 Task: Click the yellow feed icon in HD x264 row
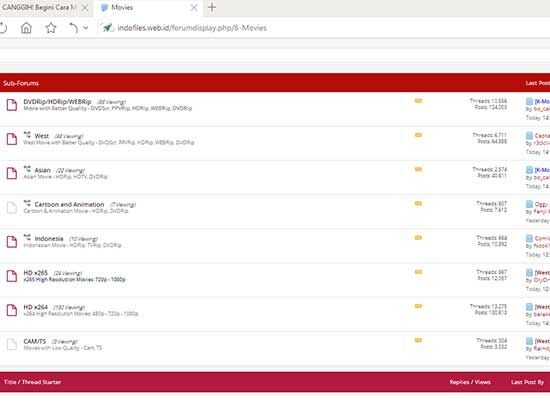tap(418, 306)
